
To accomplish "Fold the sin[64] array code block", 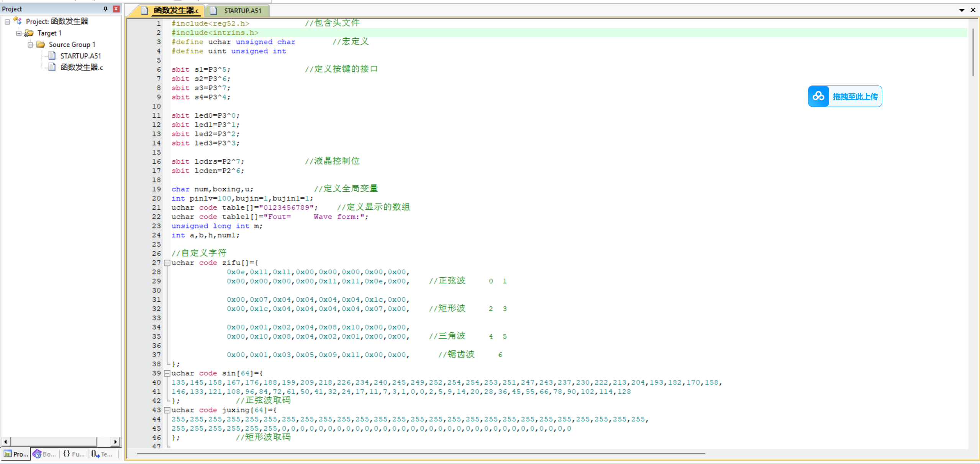I will point(167,374).
